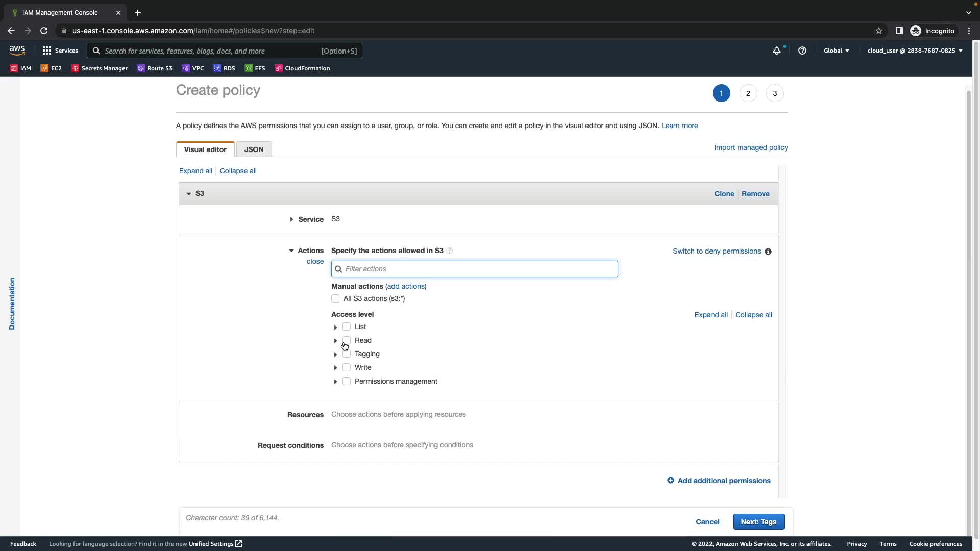
Task: Click info icon beside deny permissions
Action: pyautogui.click(x=768, y=252)
